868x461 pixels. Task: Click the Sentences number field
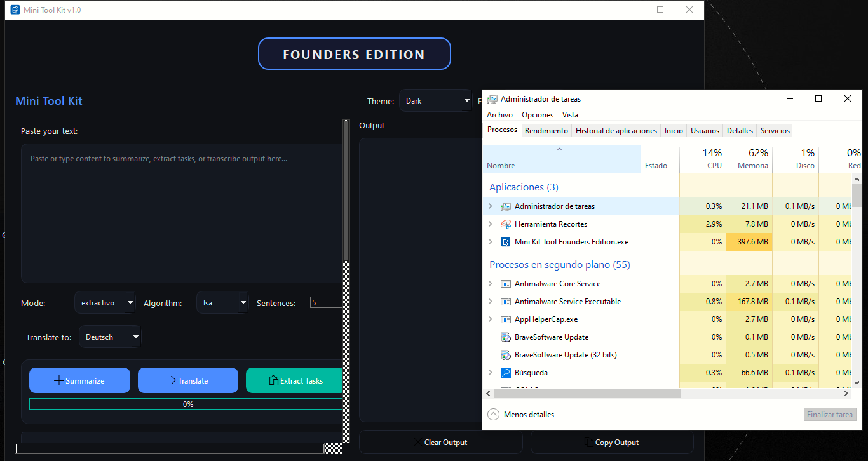[x=327, y=303]
